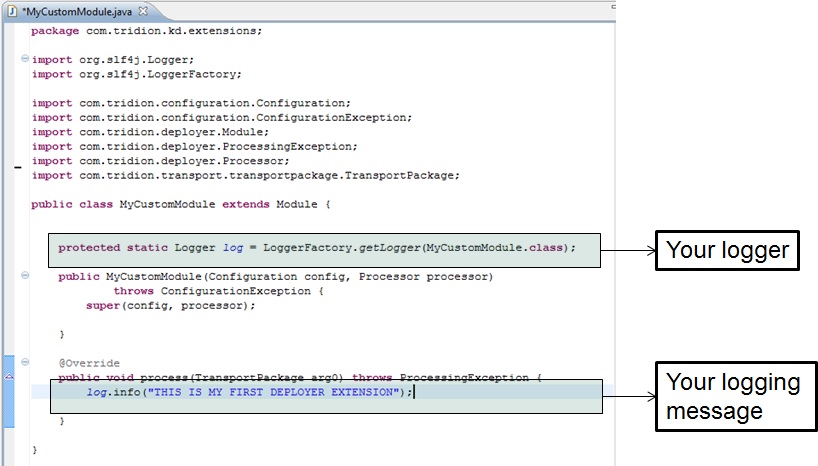The height and width of the screenshot is (466, 818).
Task: Click the class declaration MyCustomModule extends Module
Action: (180, 204)
